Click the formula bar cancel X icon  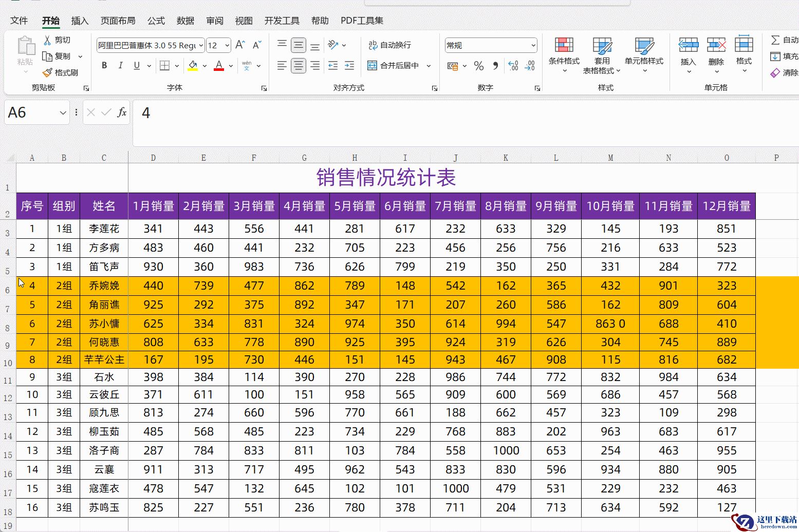pyautogui.click(x=91, y=112)
